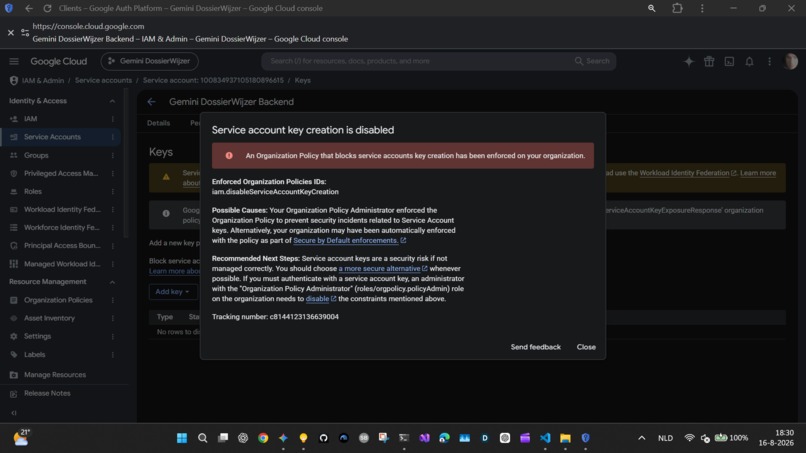Viewport: 806px width, 453px height.
Task: Click the Search button in top bar
Action: (592, 61)
